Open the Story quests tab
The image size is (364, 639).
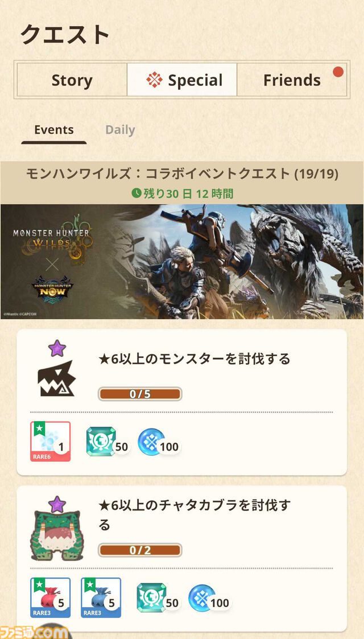coord(72,80)
